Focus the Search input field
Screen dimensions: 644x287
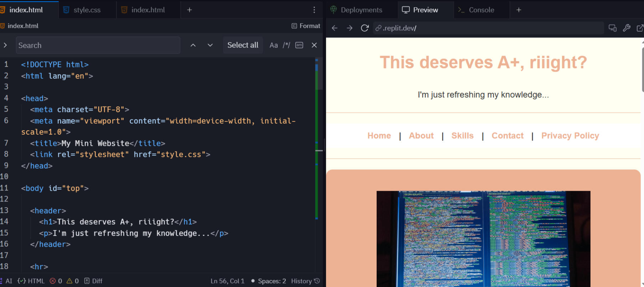tap(98, 45)
